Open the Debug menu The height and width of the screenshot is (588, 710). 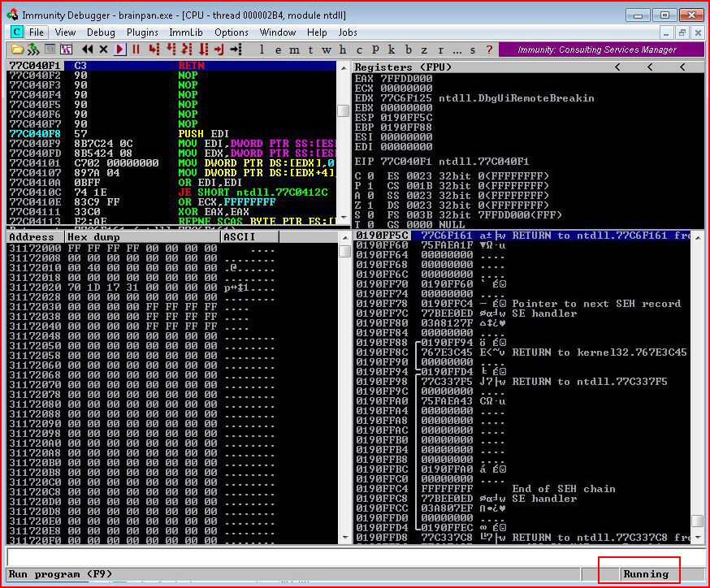(101, 32)
